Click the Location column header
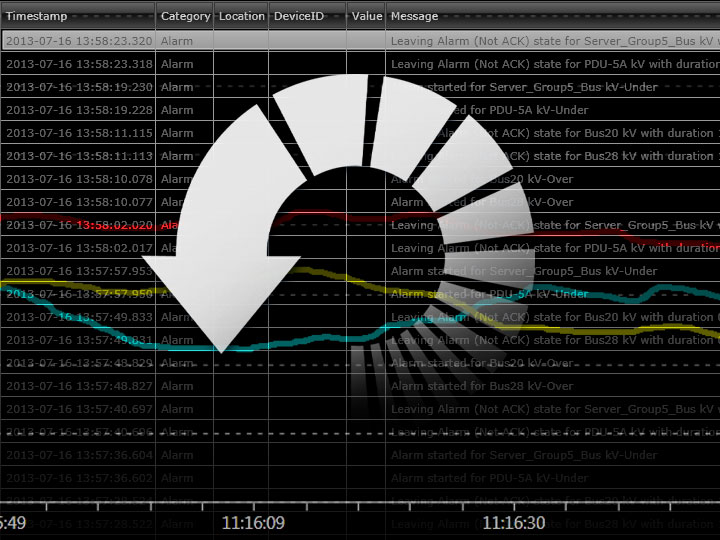The image size is (720, 540). [241, 16]
